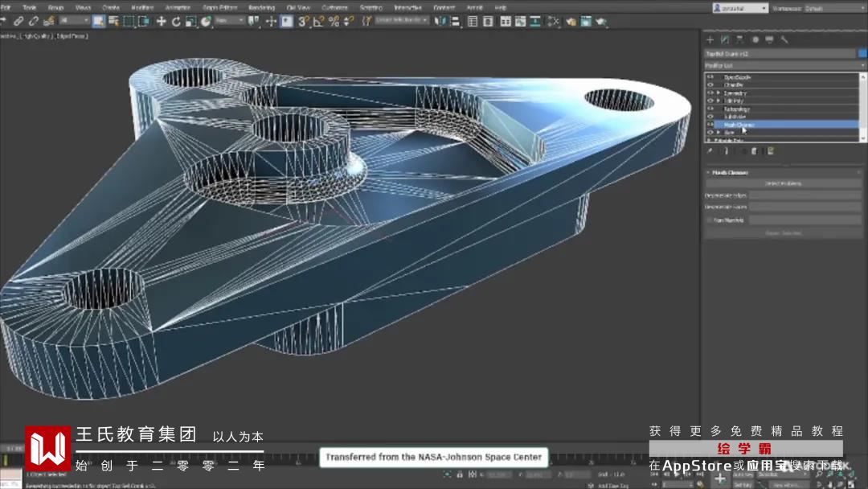868x489 pixels.
Task: Hide the Symmetry modifier via eye icon
Action: (710, 93)
